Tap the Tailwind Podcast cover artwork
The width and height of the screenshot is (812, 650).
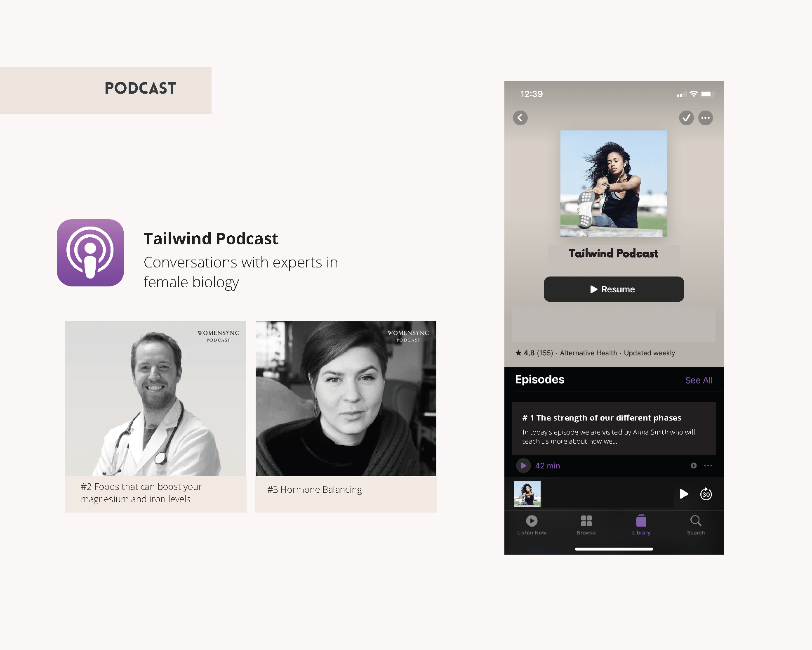[x=614, y=184]
